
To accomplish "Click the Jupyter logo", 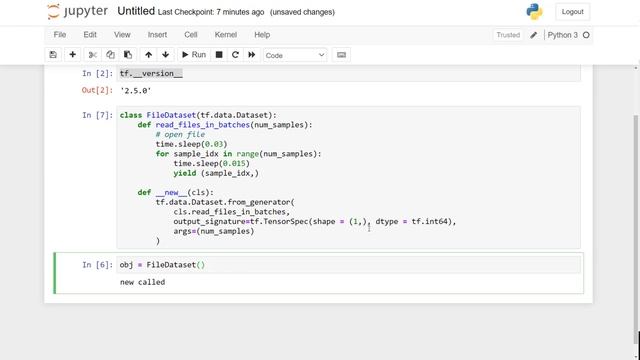I will (x=78, y=11).
